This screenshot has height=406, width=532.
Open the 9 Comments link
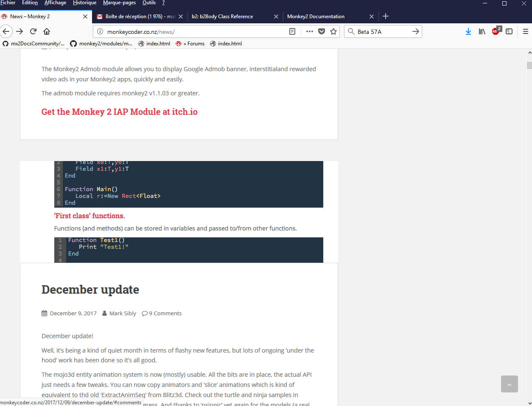click(165, 314)
